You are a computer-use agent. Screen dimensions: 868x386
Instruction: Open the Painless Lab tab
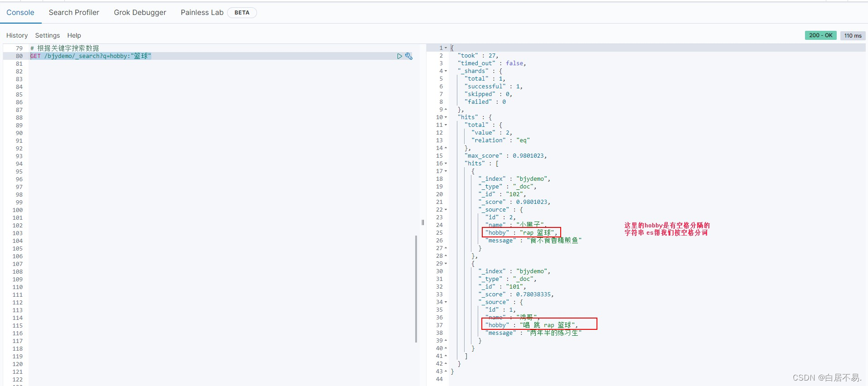coord(202,12)
